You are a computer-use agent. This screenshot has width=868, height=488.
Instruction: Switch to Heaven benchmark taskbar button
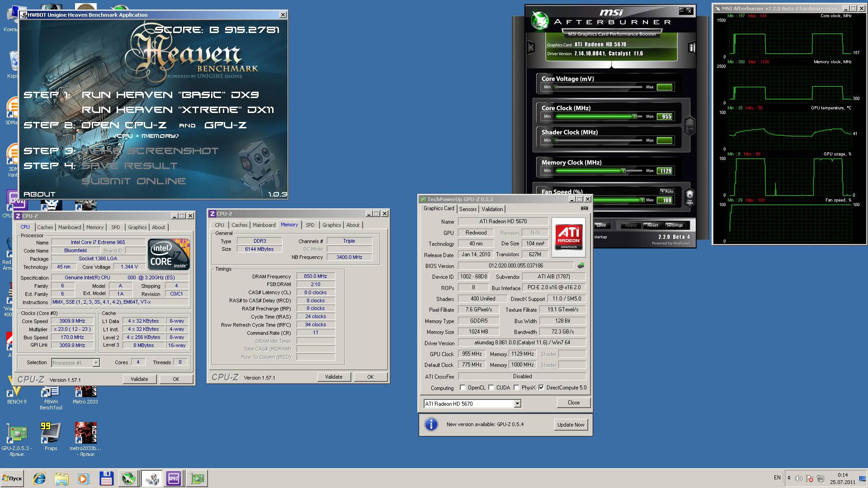point(151,479)
